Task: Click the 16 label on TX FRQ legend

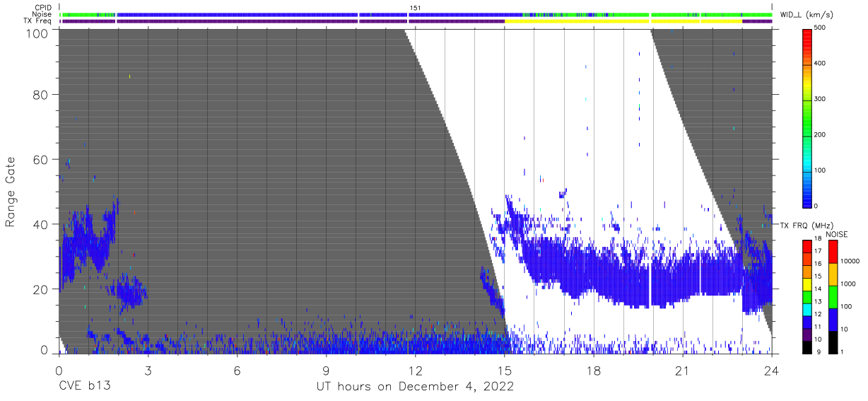Action: (818, 264)
